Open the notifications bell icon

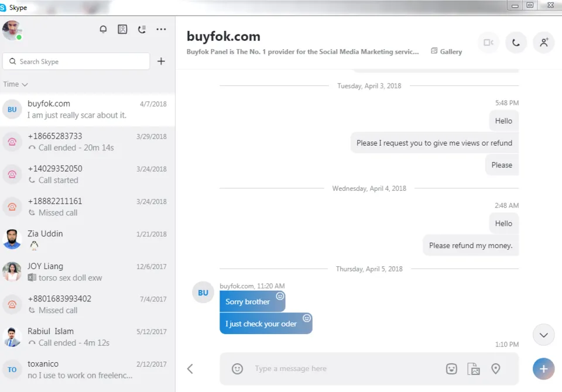point(103,29)
